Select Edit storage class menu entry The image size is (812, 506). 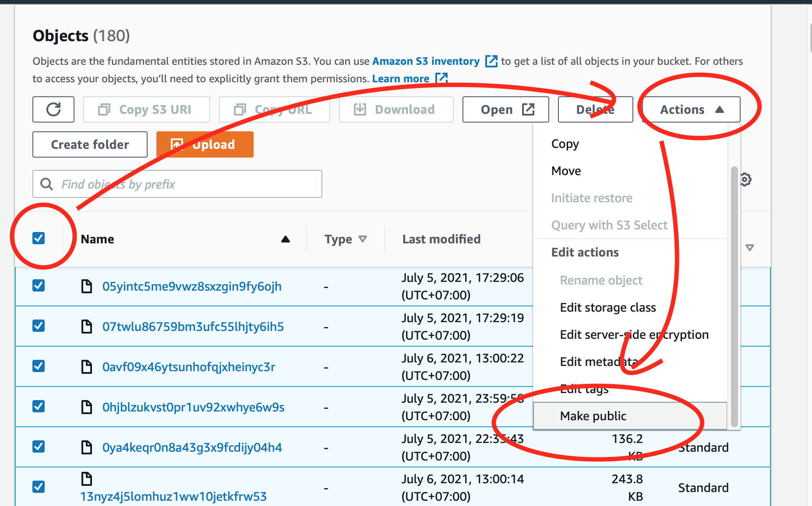pos(608,307)
